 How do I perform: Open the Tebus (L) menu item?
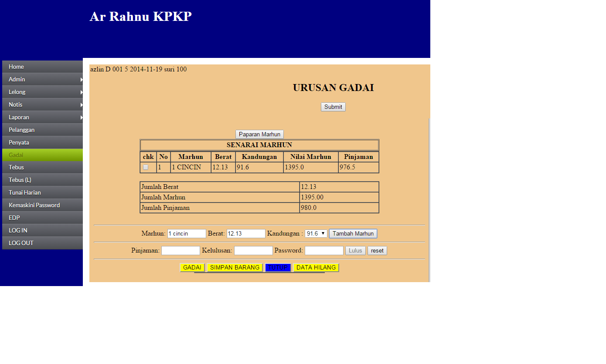coord(42,180)
